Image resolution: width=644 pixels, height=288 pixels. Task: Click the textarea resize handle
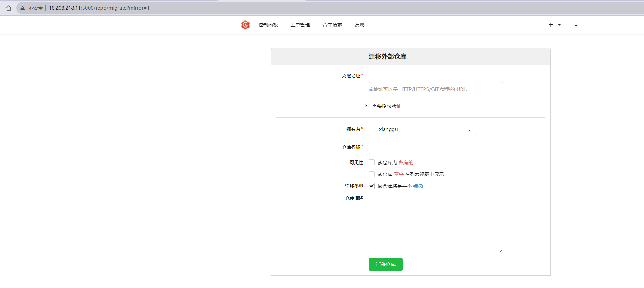pos(501,251)
